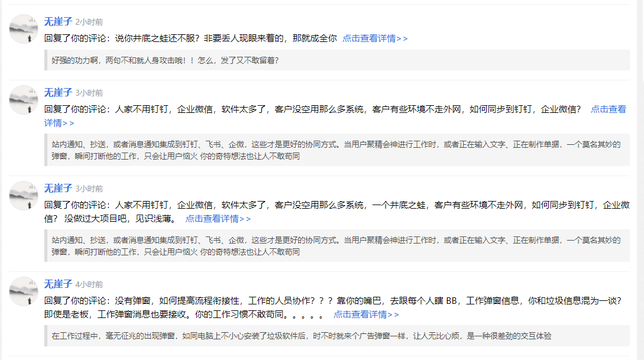644x360 pixels.
Task: Open 无崖子 name in the 3小时前 comment ending 如何同步到钉钉，企业微信？
Action: click(x=58, y=92)
